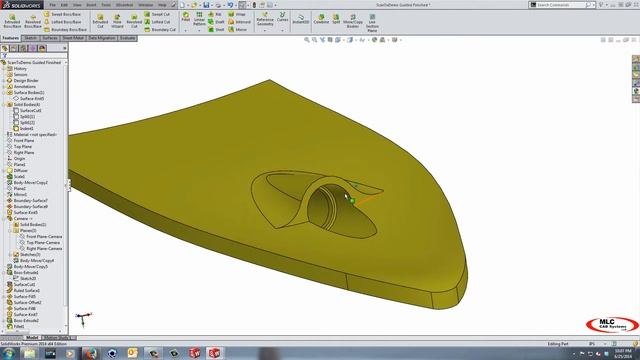Image resolution: width=640 pixels, height=360 pixels.
Task: Select the Intersect tool
Action: pyautogui.click(x=240, y=22)
